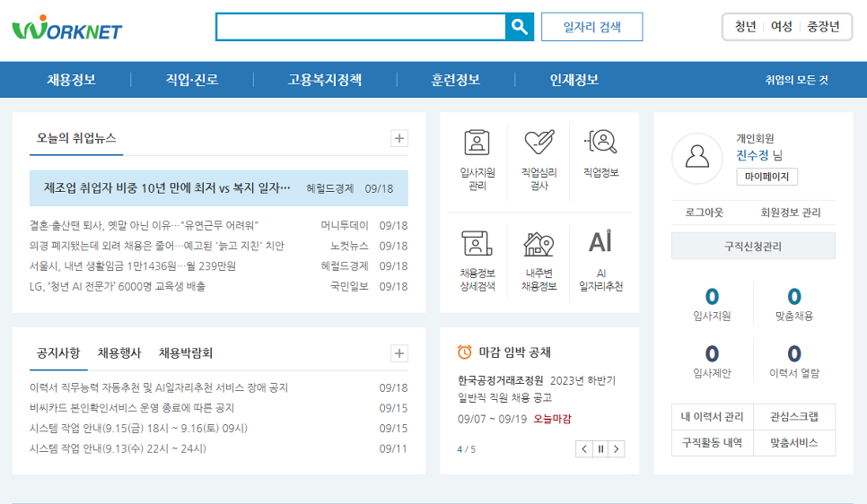Open the 인재정보 menu
The height and width of the screenshot is (504, 867).
[574, 80]
